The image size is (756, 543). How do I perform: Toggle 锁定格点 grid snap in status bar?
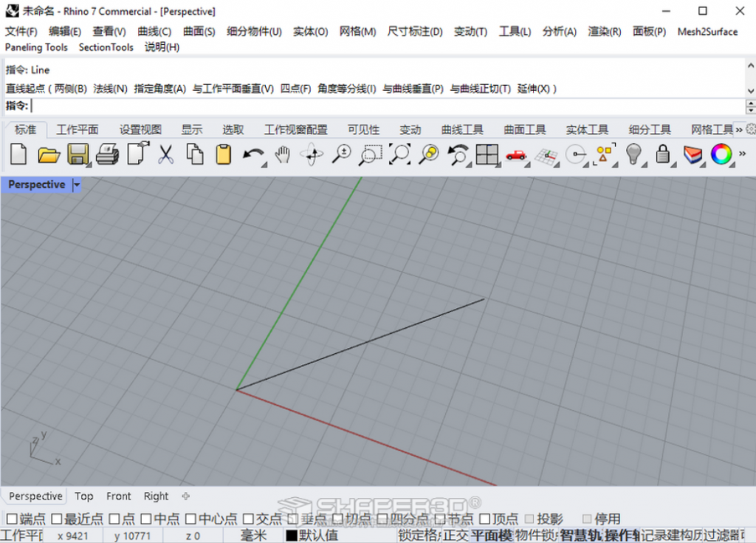(x=419, y=536)
